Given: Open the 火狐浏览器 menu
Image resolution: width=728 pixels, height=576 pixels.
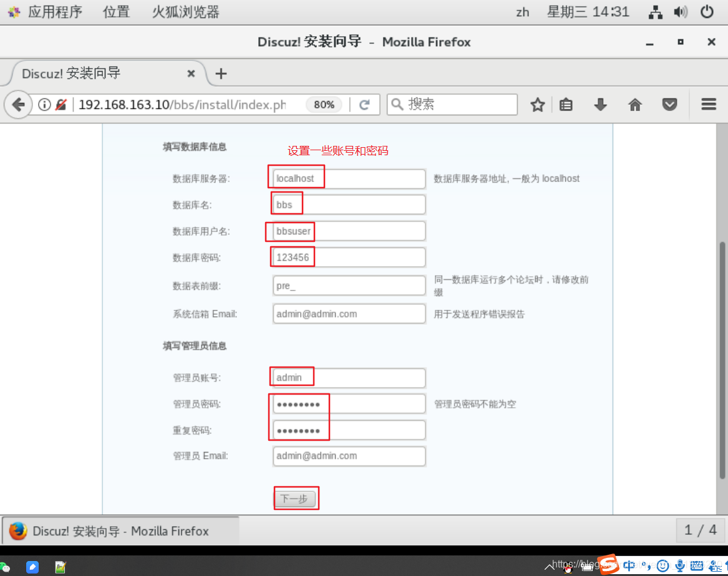Looking at the screenshot, I should (186, 12).
